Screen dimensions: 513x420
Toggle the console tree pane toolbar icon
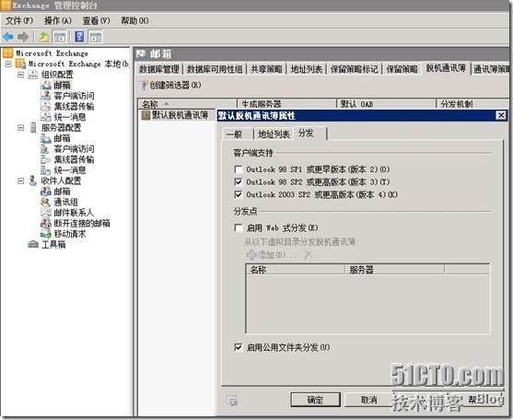point(60,37)
